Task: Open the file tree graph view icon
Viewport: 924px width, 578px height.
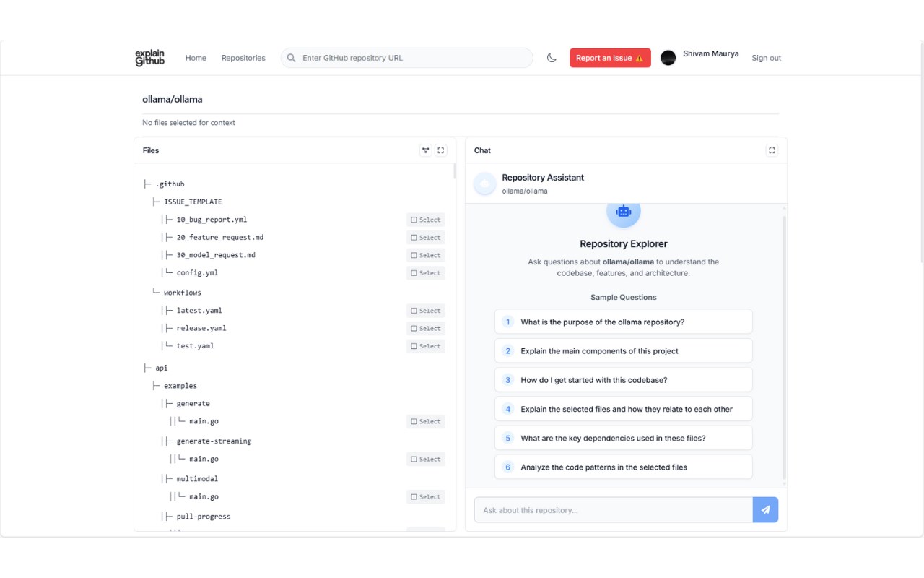Action: click(x=426, y=150)
